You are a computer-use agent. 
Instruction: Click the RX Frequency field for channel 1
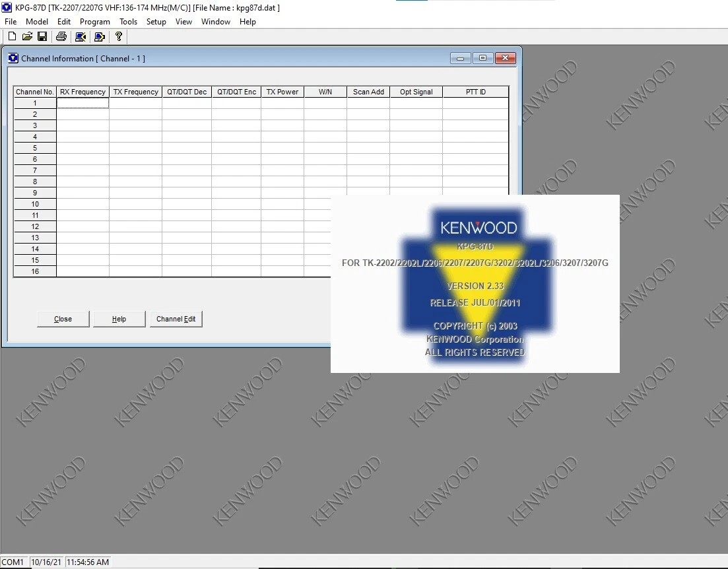[83, 103]
